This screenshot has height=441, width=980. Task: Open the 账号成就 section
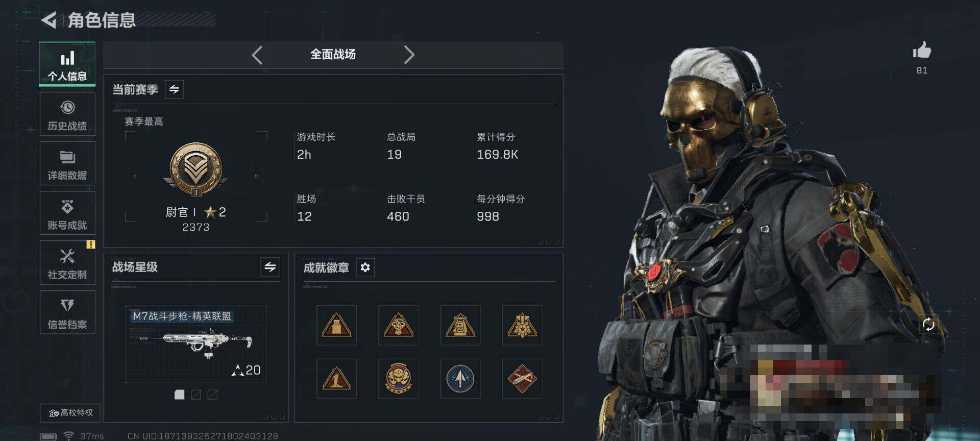(x=67, y=213)
